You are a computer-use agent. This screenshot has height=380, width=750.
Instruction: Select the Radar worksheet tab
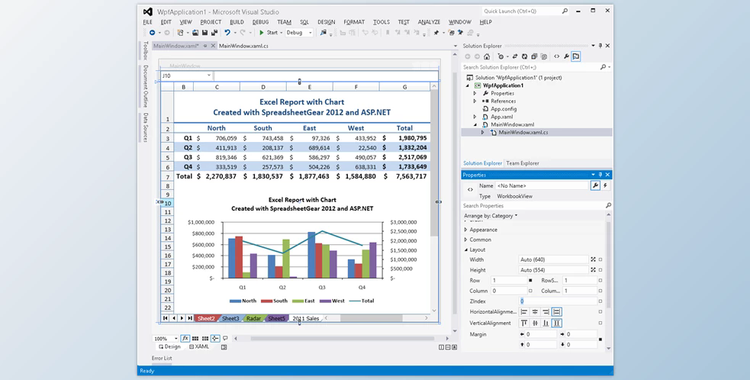[254, 318]
